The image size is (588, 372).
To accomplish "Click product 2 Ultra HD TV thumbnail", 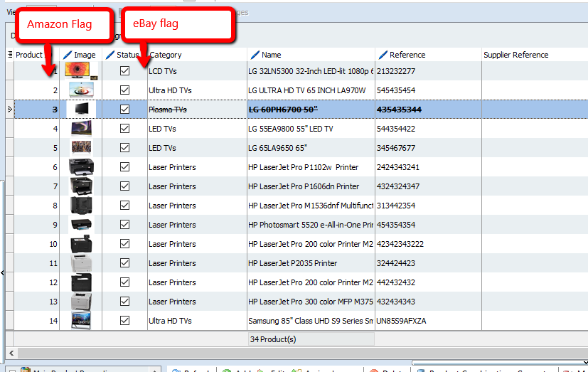I will [x=81, y=90].
